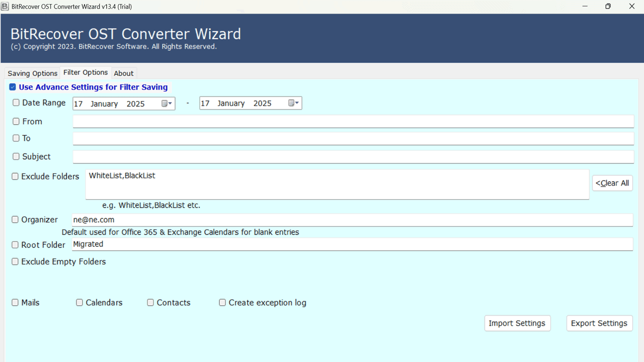Close the OST Converter Wizard window
Viewport: 644px width, 362px height.
pos(632,7)
